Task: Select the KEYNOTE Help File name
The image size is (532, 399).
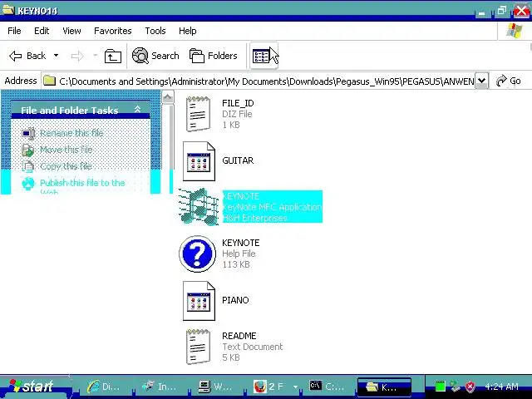Action: click(x=241, y=243)
